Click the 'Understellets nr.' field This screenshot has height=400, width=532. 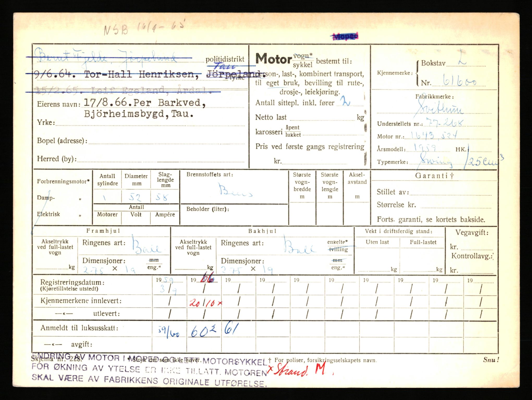click(x=434, y=123)
